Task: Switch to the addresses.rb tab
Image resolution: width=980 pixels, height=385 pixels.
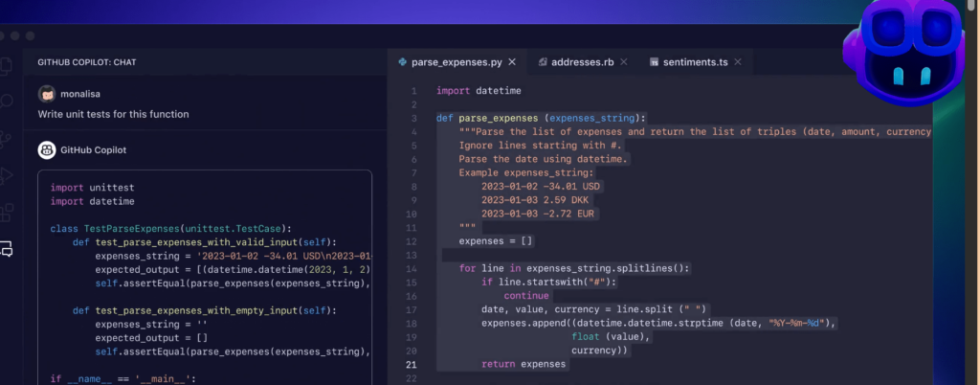Action: point(583,62)
